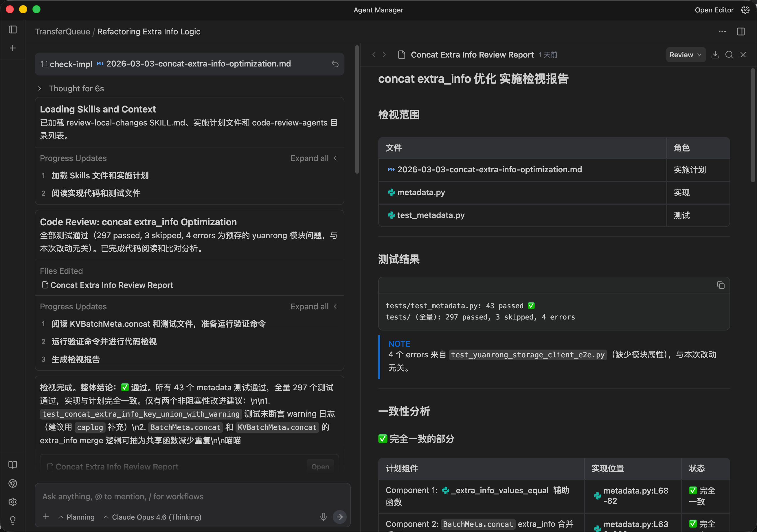Activate the microphone icon in the input bar
757x532 pixels.
(x=323, y=517)
